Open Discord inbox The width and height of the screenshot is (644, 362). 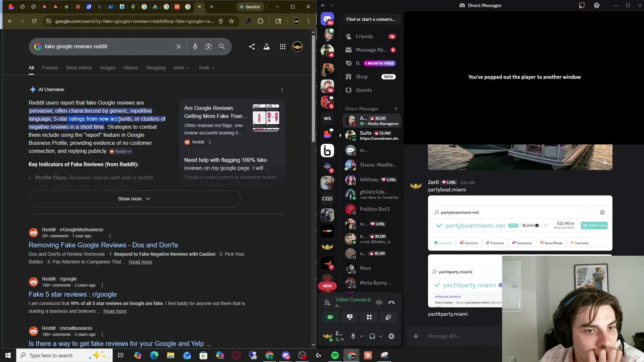[582, 6]
